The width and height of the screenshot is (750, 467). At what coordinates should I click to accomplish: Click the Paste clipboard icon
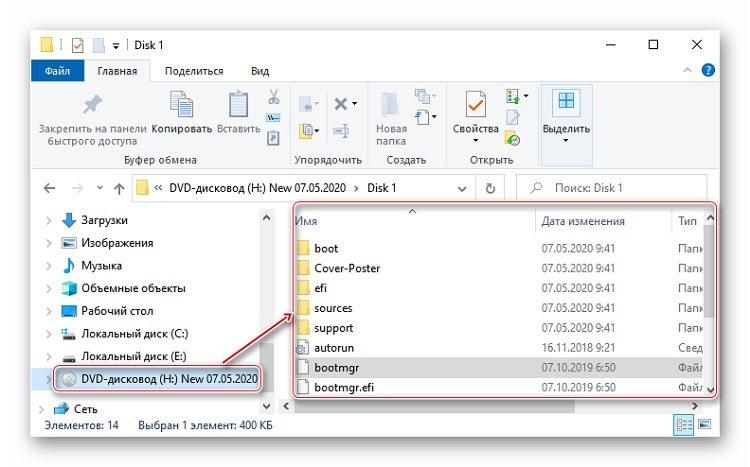[x=238, y=104]
